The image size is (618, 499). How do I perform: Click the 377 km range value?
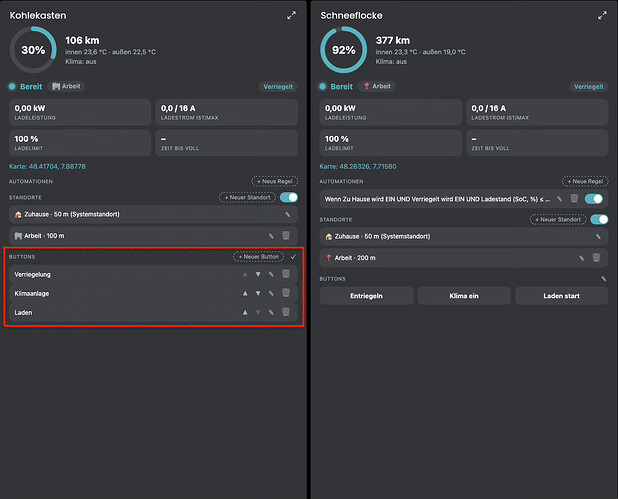click(393, 41)
